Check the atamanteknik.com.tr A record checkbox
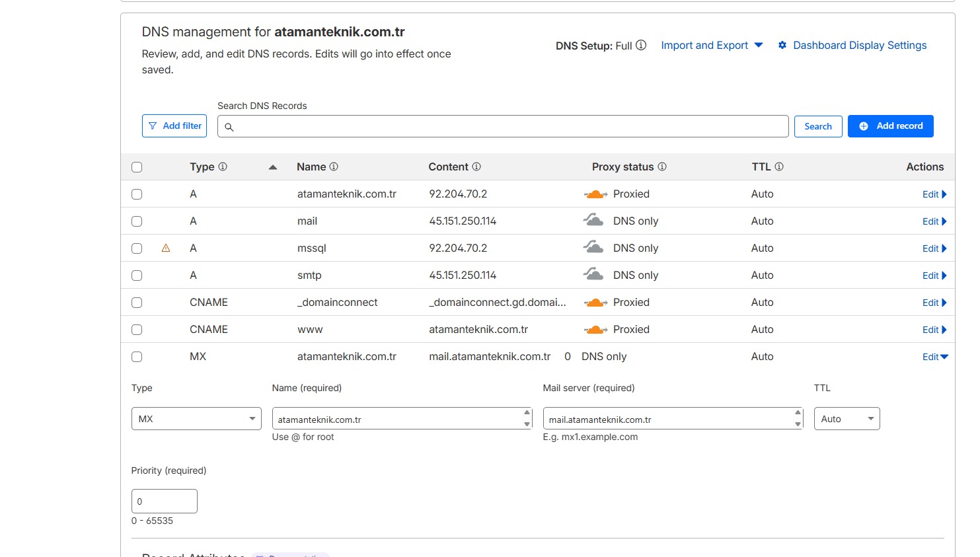Image resolution: width=980 pixels, height=557 pixels. click(137, 194)
